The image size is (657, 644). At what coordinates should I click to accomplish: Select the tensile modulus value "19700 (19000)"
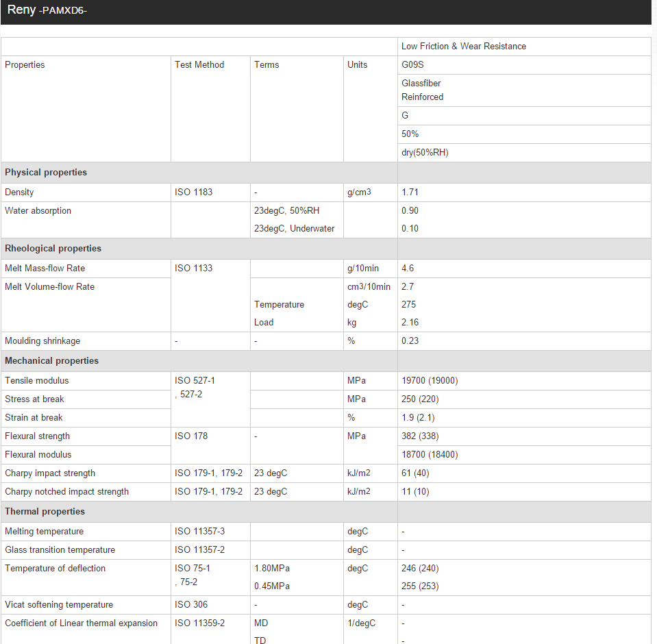point(430,380)
